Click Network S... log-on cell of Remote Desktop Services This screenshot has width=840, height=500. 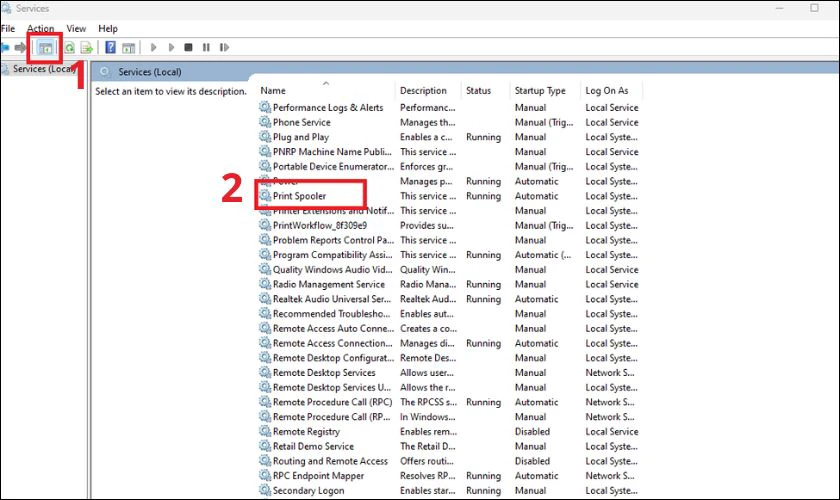point(610,372)
